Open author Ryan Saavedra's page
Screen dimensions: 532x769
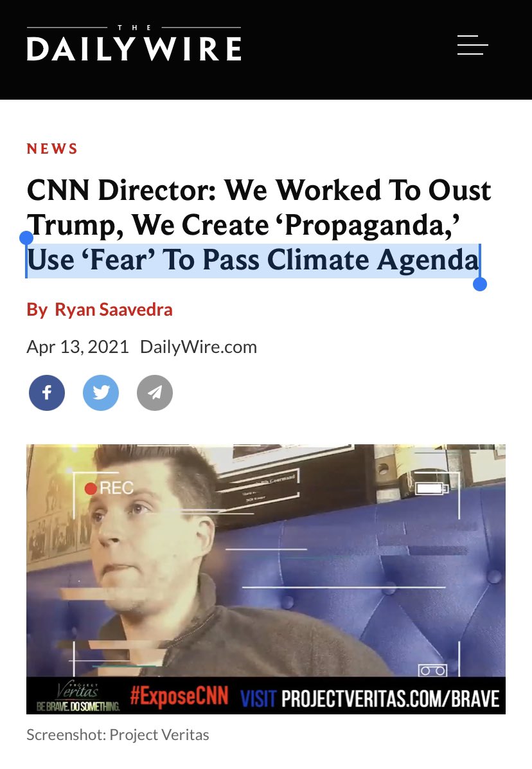point(114,309)
